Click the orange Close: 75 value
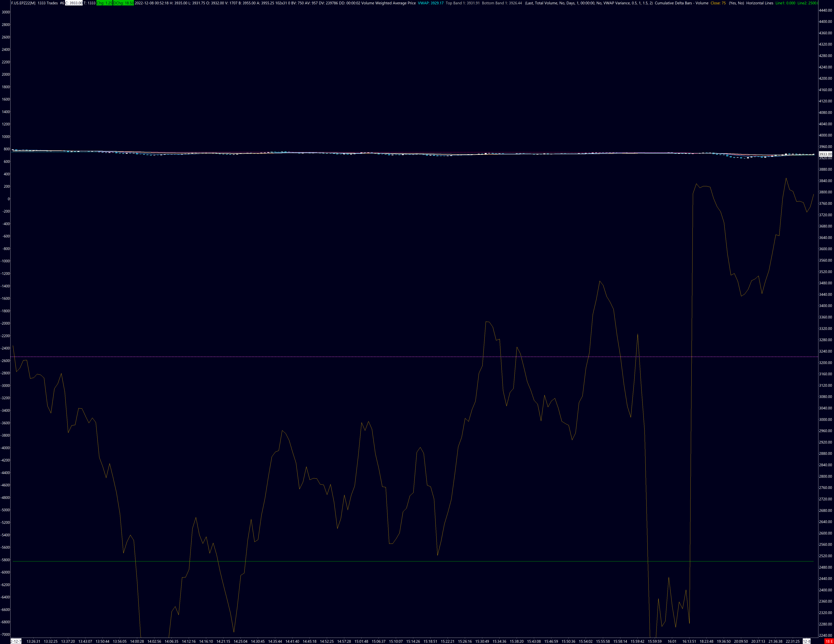The image size is (834, 644). coord(718,3)
